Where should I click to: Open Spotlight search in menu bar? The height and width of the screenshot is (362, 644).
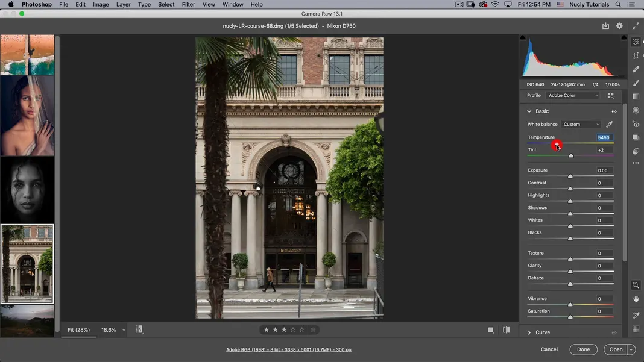(x=618, y=4)
